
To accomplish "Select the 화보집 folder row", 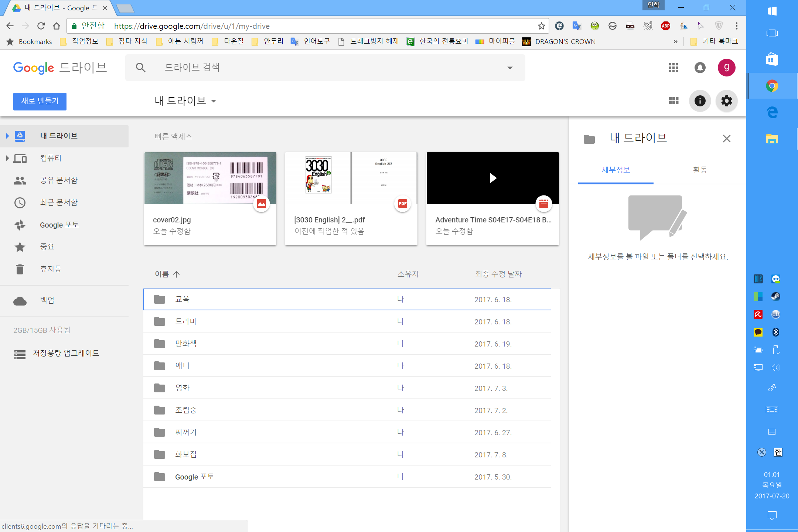I will tap(347, 454).
